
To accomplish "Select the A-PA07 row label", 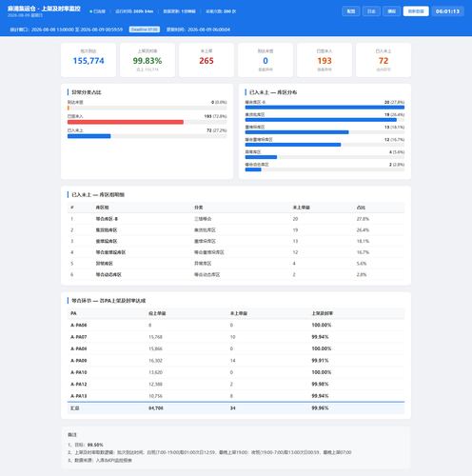I will click(79, 337).
